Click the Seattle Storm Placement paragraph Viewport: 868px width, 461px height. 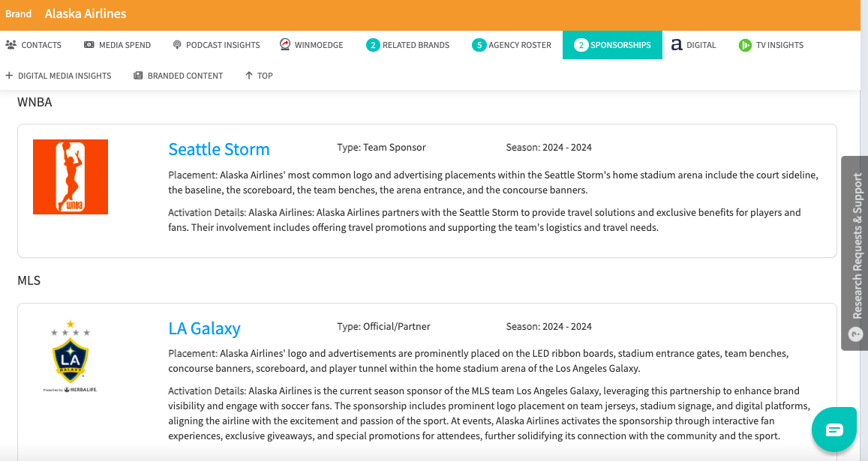point(493,183)
